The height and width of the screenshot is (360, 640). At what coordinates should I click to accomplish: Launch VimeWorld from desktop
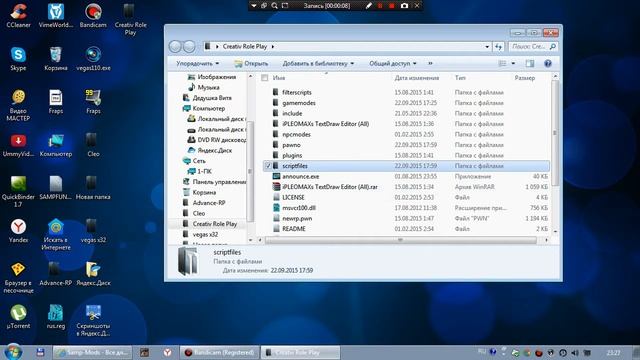pyautogui.click(x=56, y=16)
